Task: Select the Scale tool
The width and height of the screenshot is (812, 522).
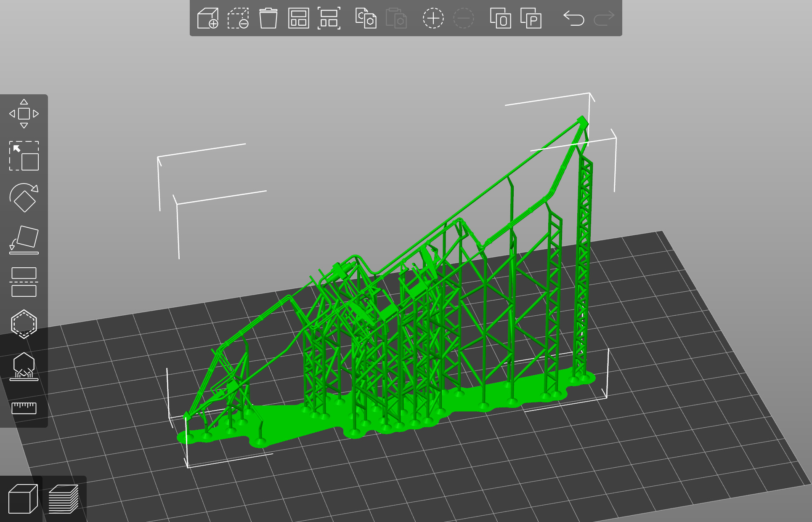Action: (24, 156)
